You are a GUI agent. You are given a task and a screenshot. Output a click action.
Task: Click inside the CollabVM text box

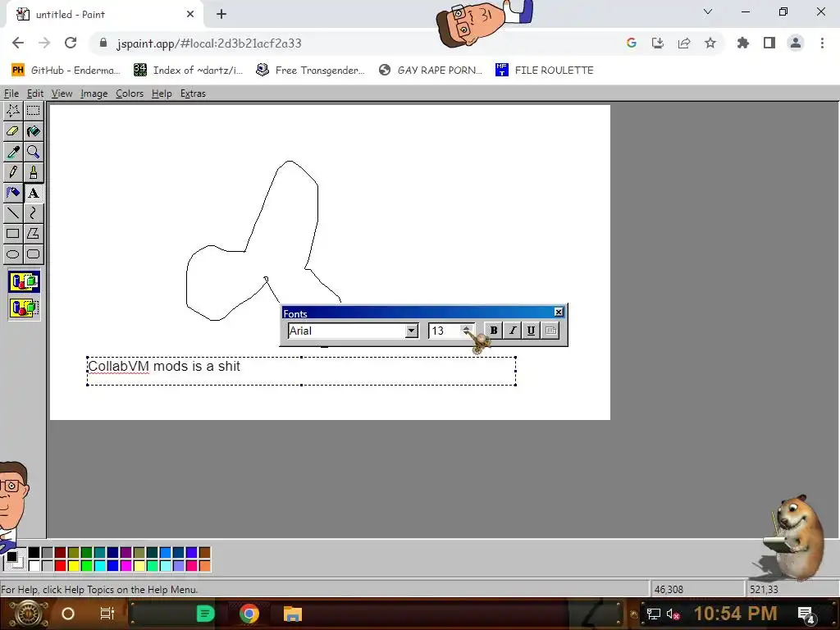302,371
